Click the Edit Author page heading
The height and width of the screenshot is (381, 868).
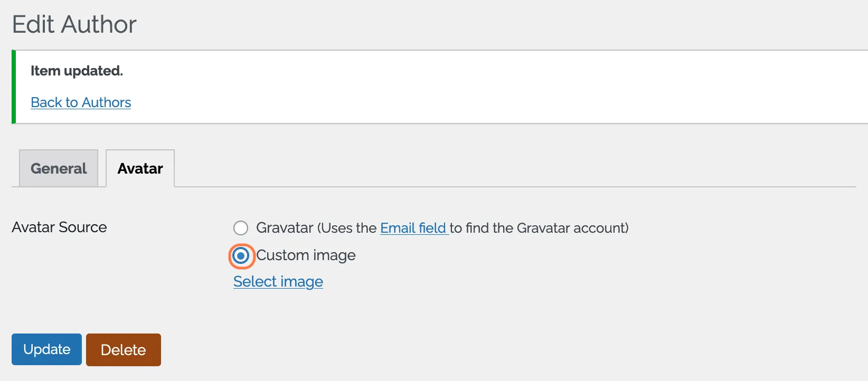pyautogui.click(x=74, y=24)
